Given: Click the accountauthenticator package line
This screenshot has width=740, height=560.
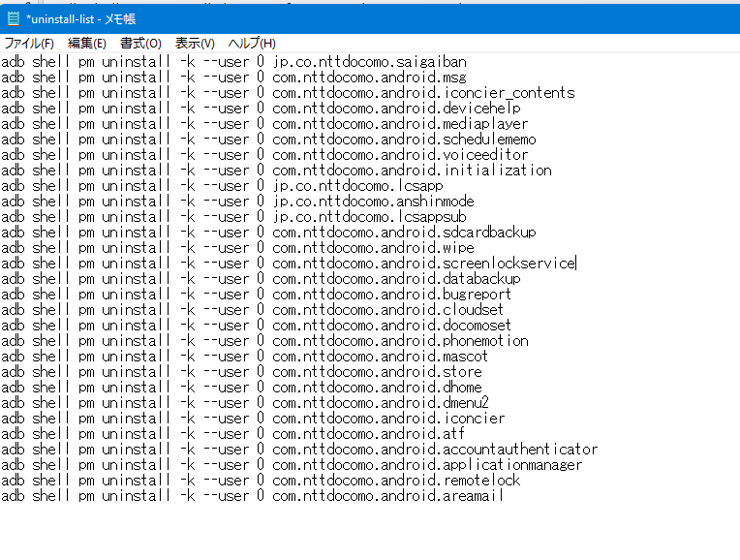Looking at the screenshot, I should [299, 450].
